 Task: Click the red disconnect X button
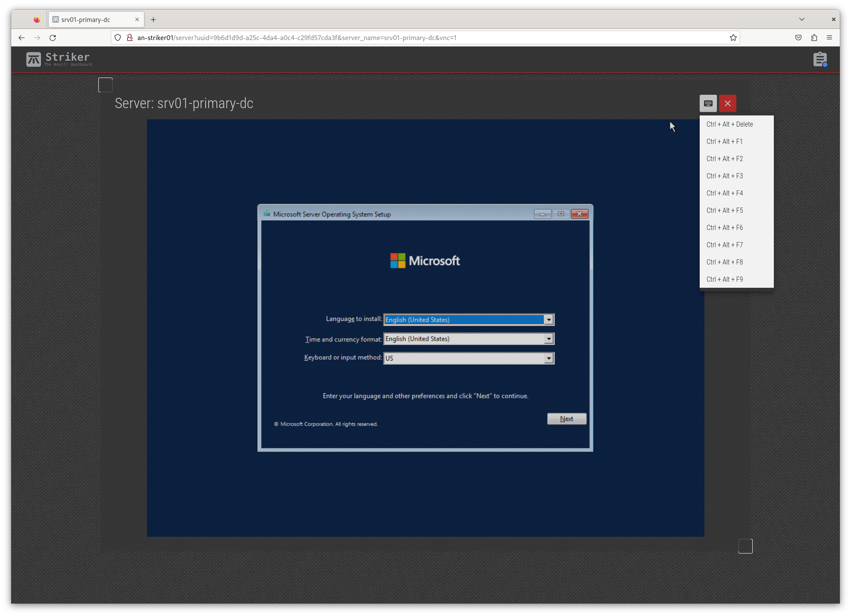pyautogui.click(x=727, y=103)
